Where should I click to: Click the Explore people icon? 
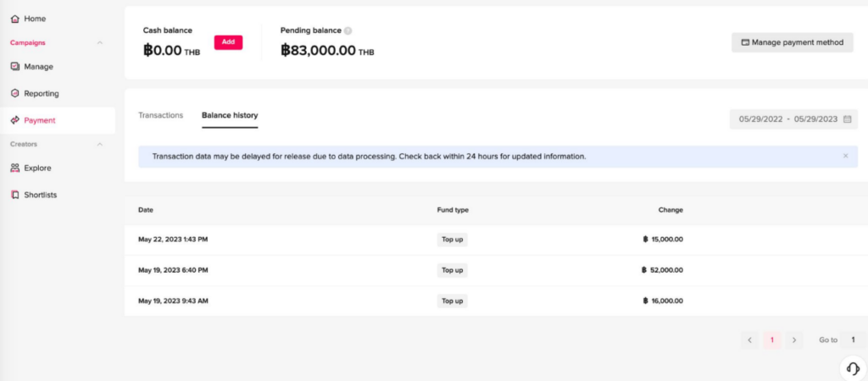[15, 168]
